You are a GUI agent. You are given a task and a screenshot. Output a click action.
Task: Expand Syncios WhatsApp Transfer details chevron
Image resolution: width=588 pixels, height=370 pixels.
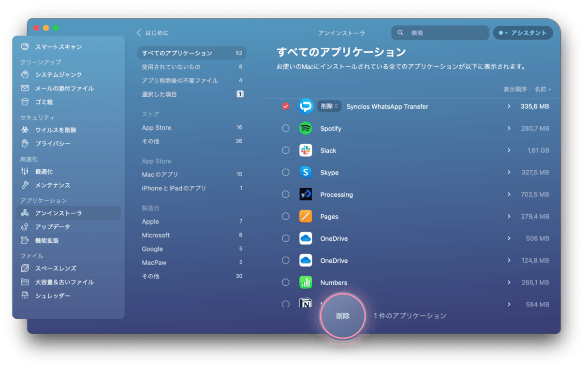tap(509, 106)
